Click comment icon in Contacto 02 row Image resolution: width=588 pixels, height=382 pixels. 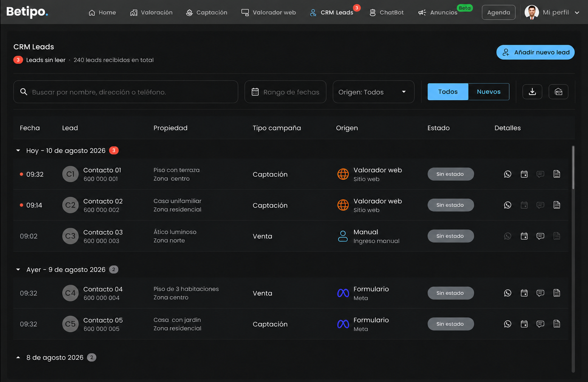pos(540,205)
